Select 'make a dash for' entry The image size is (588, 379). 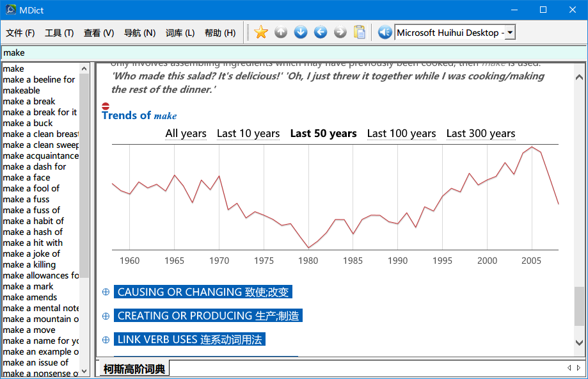click(35, 166)
